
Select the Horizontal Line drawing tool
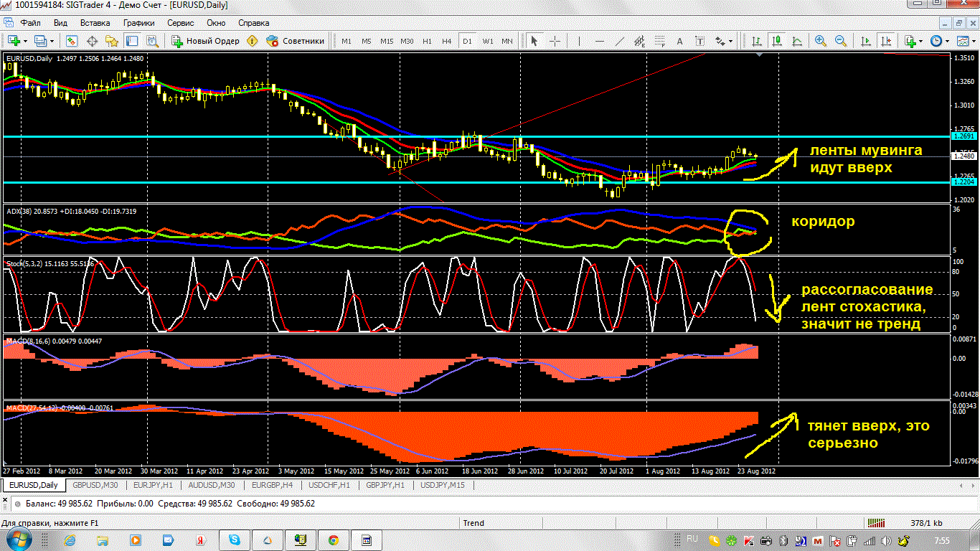[x=600, y=41]
